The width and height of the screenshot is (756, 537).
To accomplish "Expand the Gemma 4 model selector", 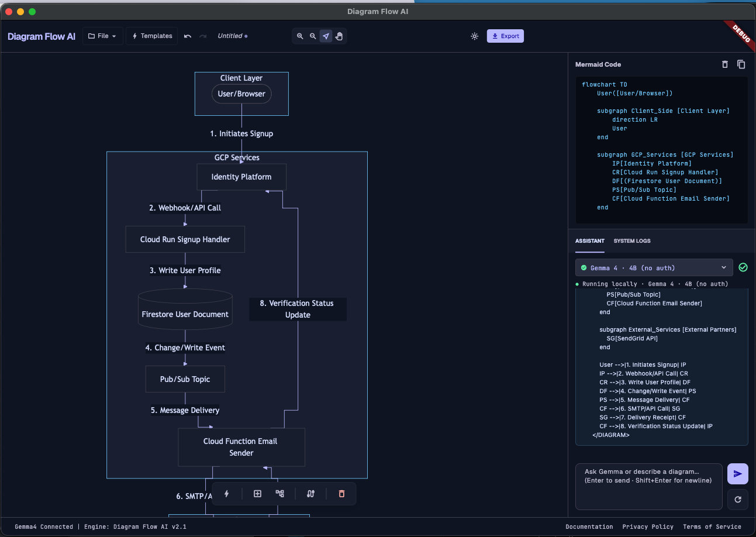I will pos(654,268).
